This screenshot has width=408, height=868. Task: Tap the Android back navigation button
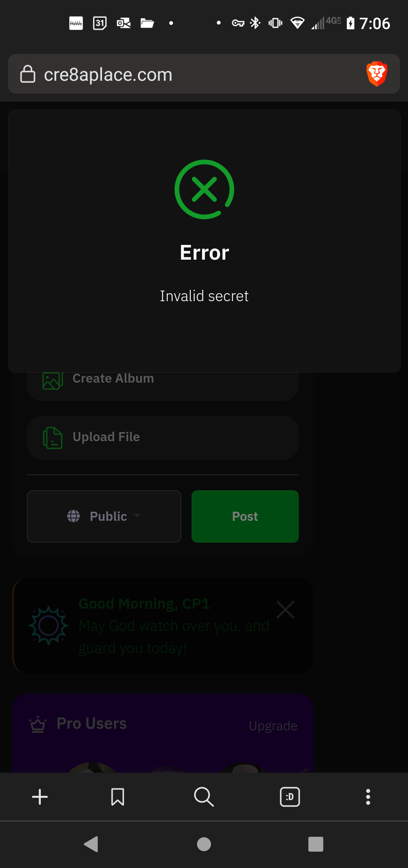click(x=91, y=844)
